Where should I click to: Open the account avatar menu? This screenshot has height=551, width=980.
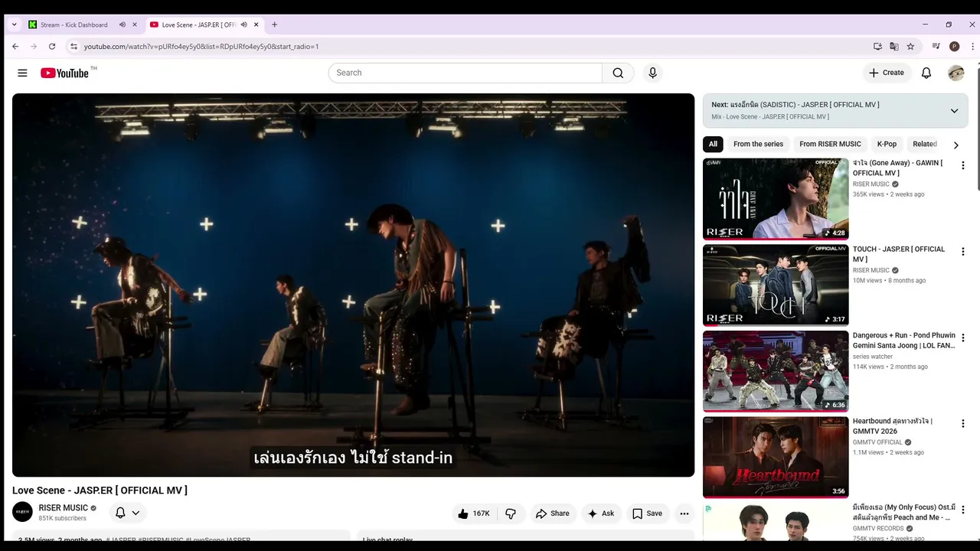coord(955,73)
